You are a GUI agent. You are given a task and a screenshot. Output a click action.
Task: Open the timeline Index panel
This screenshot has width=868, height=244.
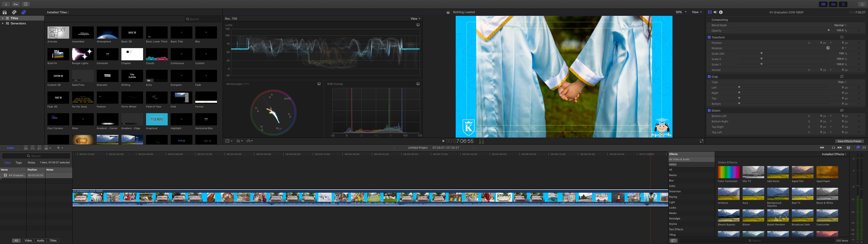tap(11, 148)
